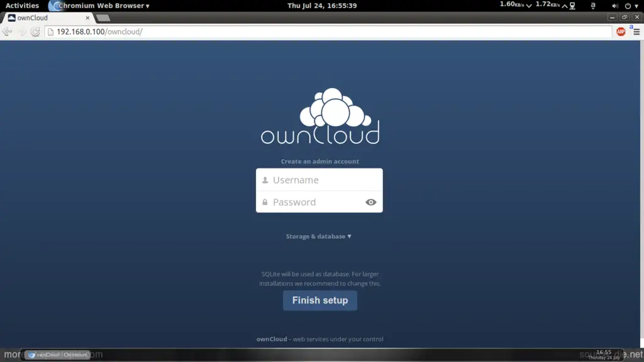This screenshot has width=644, height=362.
Task: Select the ownCloud - Chromium taskbar entry
Action: [57, 354]
